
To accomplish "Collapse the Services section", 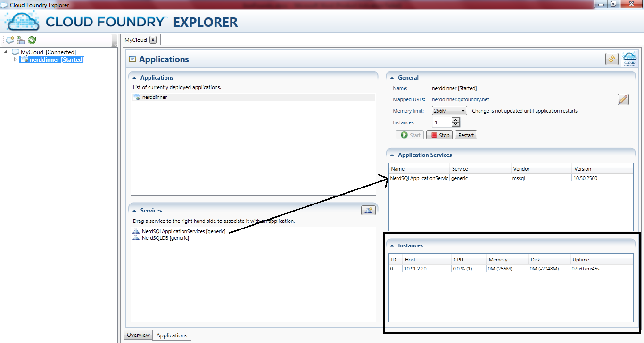I will (134, 211).
